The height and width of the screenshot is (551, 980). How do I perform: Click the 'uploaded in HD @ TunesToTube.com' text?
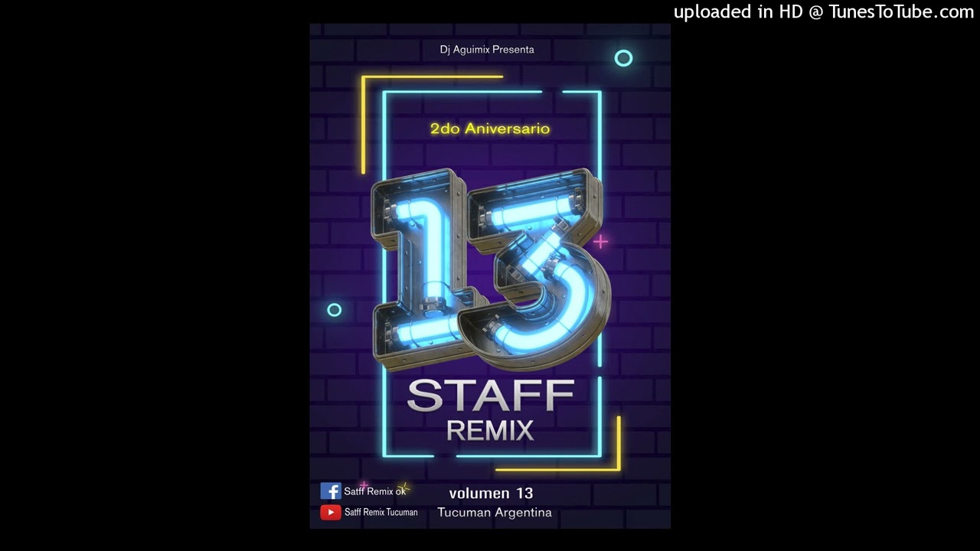point(824,11)
